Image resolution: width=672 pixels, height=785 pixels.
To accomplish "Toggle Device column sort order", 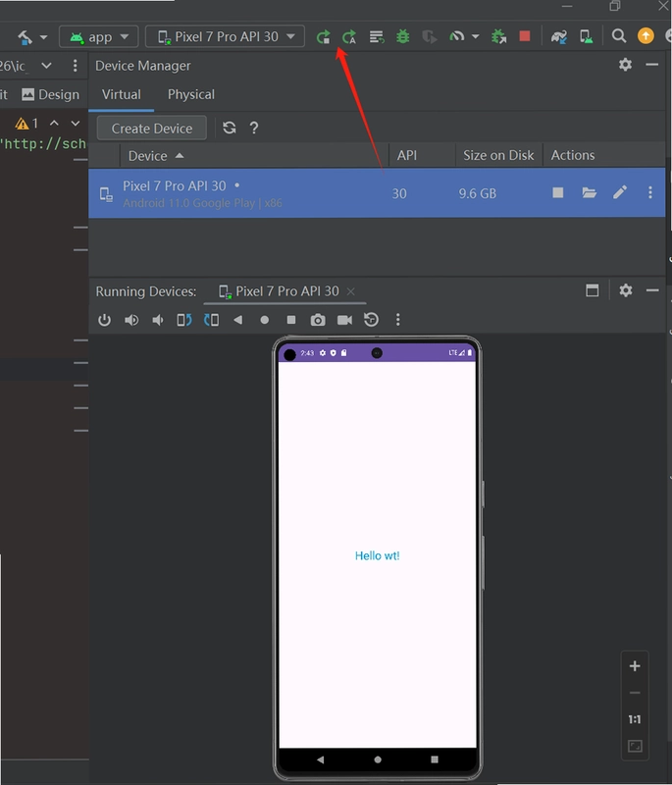I will [156, 156].
